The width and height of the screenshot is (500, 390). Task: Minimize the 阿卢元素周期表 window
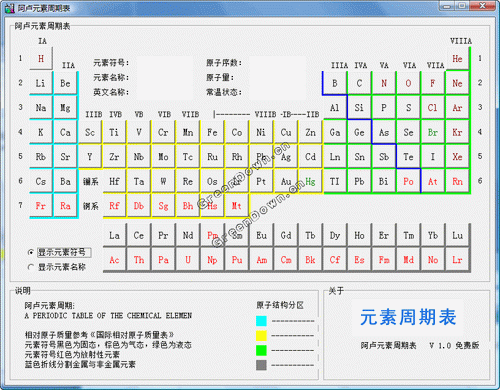pos(447,6)
